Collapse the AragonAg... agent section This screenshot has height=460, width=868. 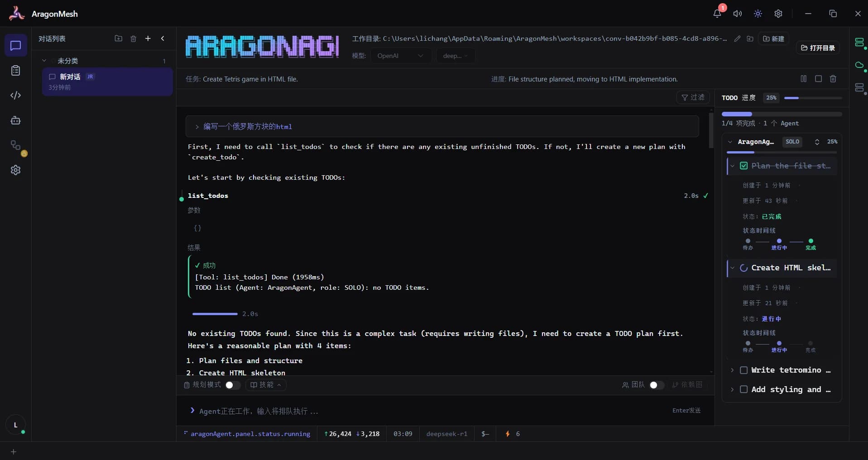click(730, 142)
